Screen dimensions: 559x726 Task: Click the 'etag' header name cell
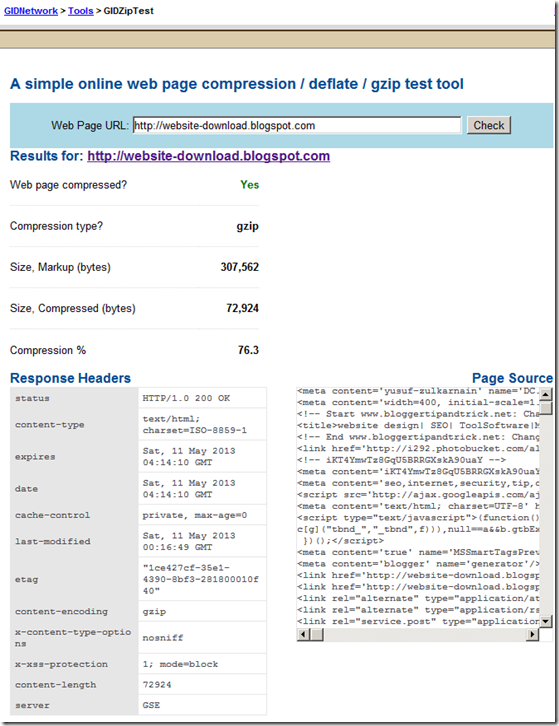coord(74,579)
